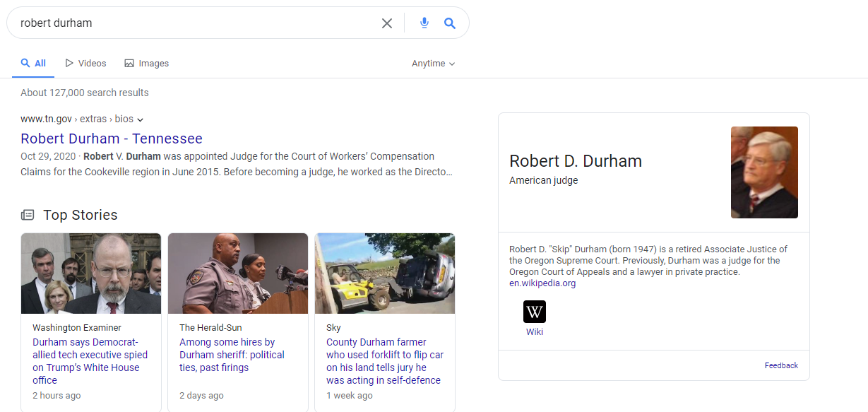This screenshot has width=868, height=412.
Task: Read County Durham farmer forklift story
Action: pos(385,361)
